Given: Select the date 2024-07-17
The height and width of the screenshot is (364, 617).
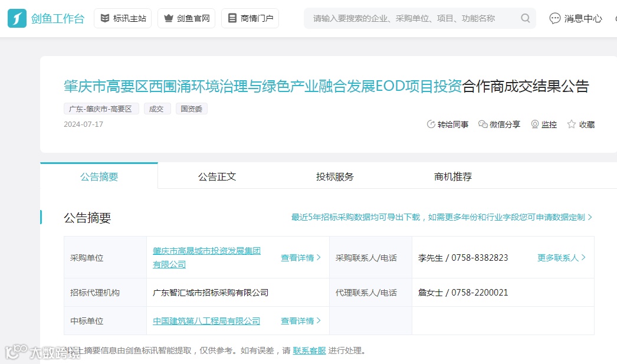Looking at the screenshot, I should point(83,124).
